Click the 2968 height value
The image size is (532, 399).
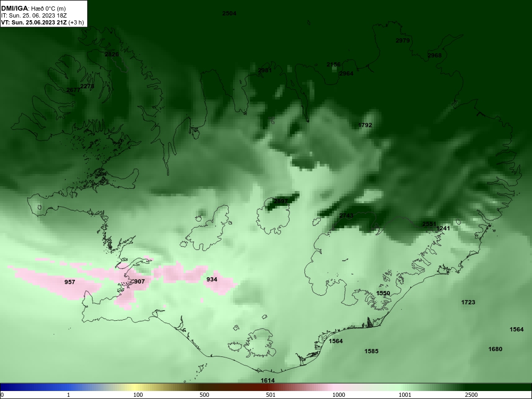pos(435,55)
